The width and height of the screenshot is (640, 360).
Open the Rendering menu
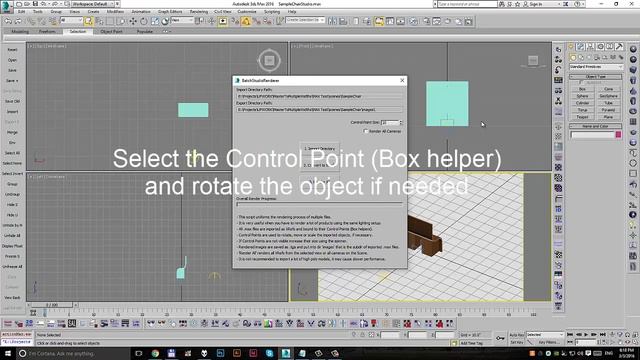[199, 12]
